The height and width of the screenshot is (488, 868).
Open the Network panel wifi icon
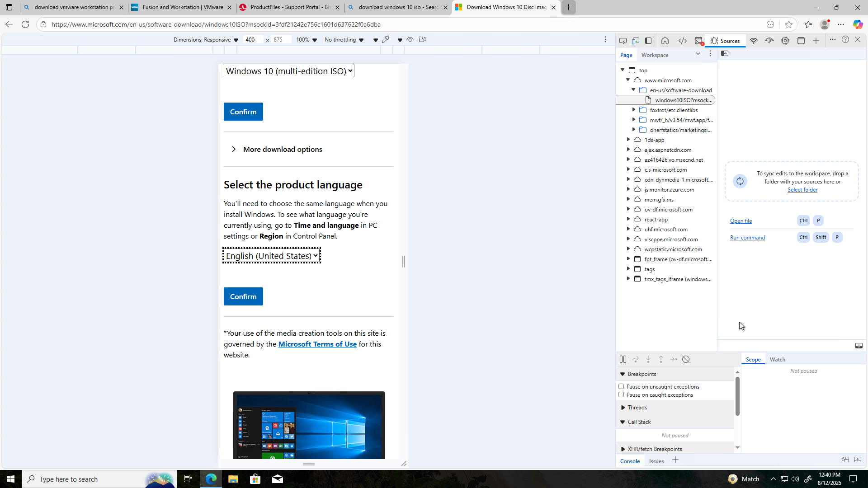pos(754,41)
